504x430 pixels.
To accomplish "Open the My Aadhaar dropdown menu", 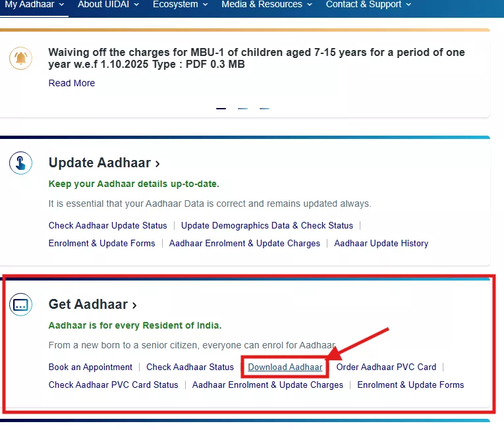I will coord(34,5).
